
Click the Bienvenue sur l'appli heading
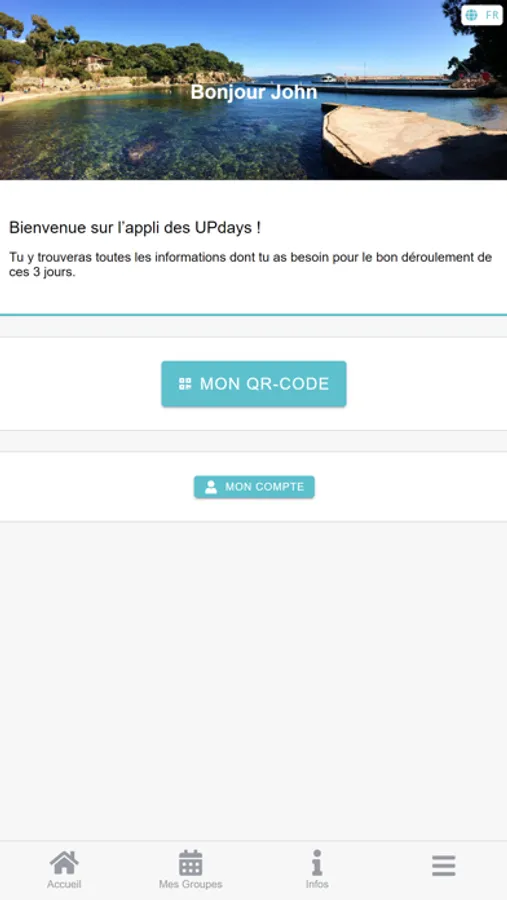(x=135, y=228)
